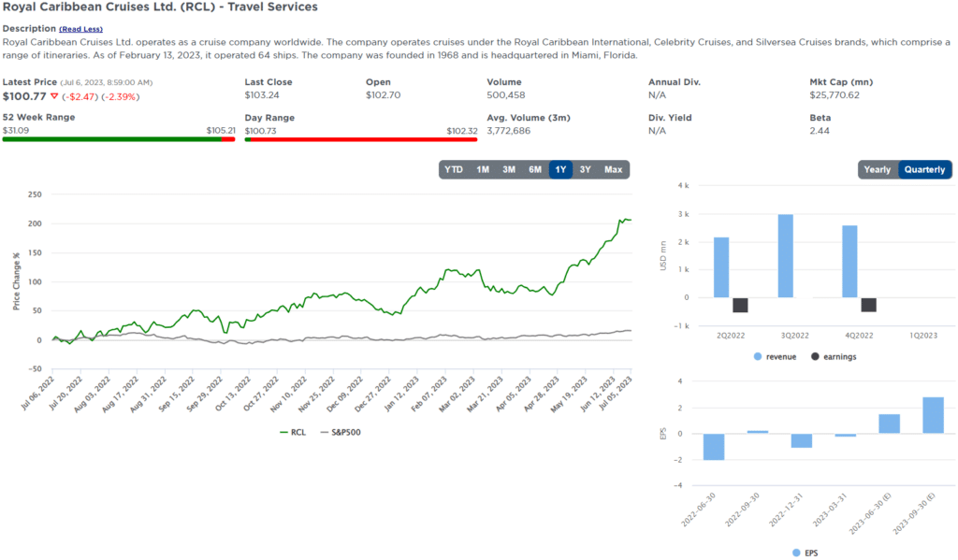The image size is (958, 560).
Task: Click the Div. Yield label
Action: click(670, 117)
